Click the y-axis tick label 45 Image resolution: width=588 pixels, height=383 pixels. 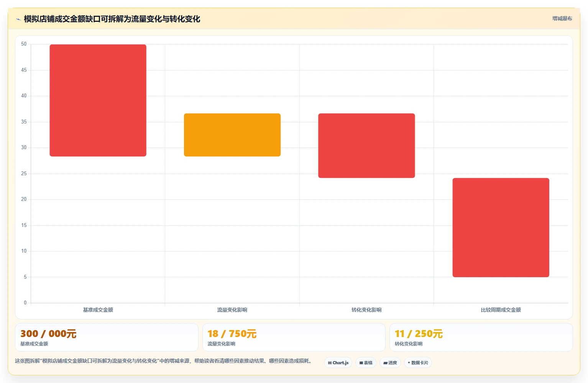pyautogui.click(x=24, y=70)
